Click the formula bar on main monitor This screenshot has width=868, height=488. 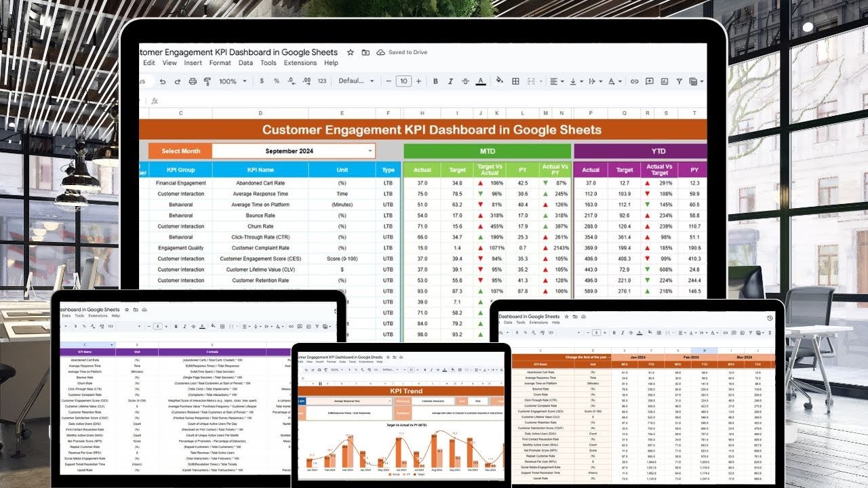coord(434,101)
